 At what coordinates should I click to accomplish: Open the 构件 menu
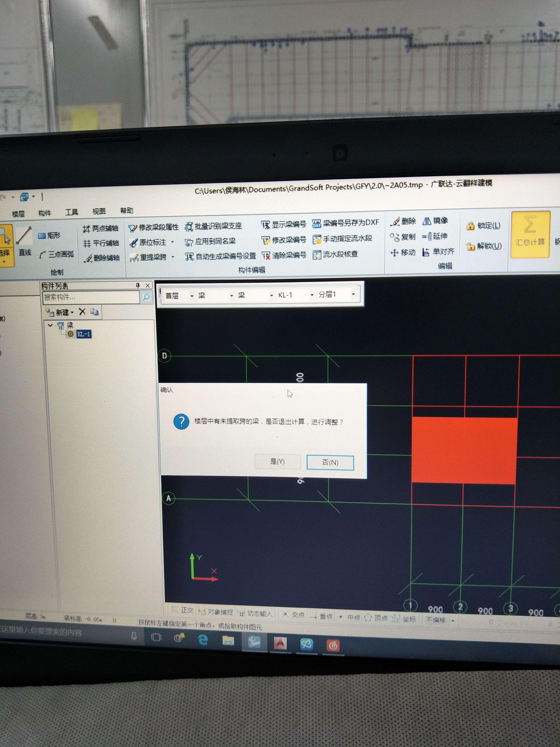pos(45,213)
